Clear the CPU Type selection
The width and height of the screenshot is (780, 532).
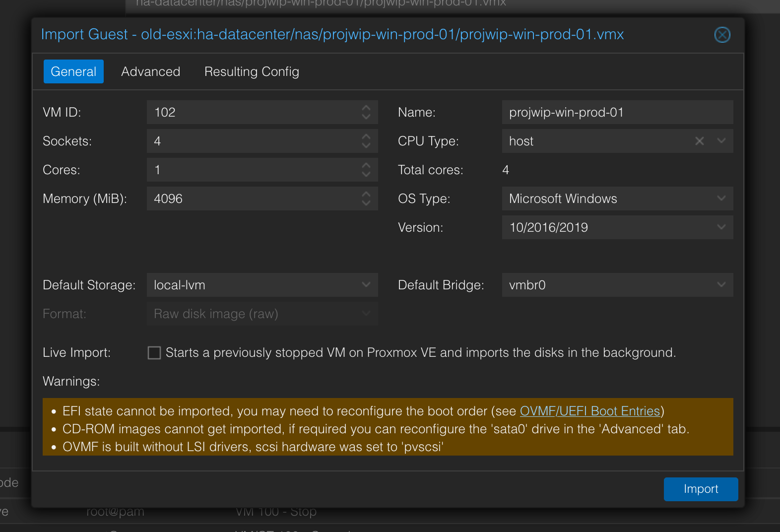(700, 141)
